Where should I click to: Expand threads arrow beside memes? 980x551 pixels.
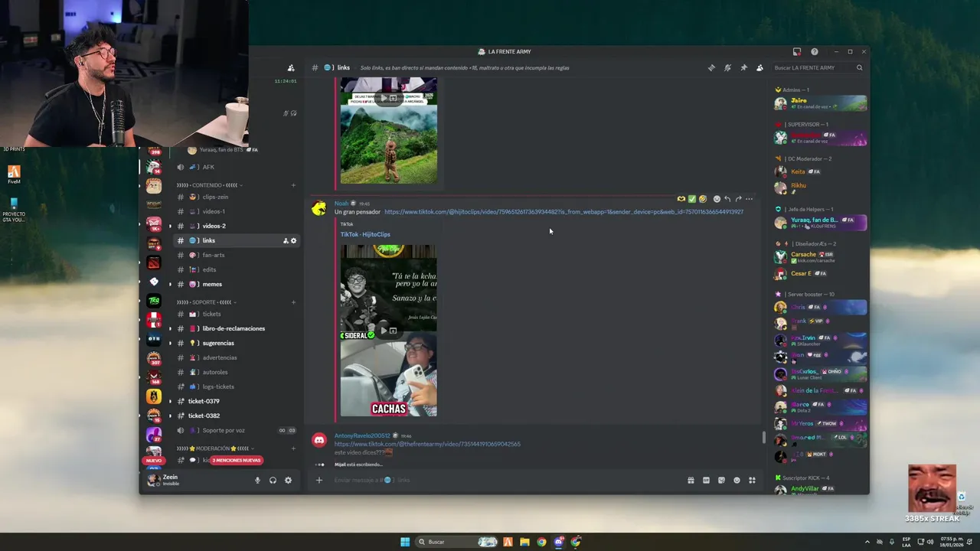click(170, 285)
